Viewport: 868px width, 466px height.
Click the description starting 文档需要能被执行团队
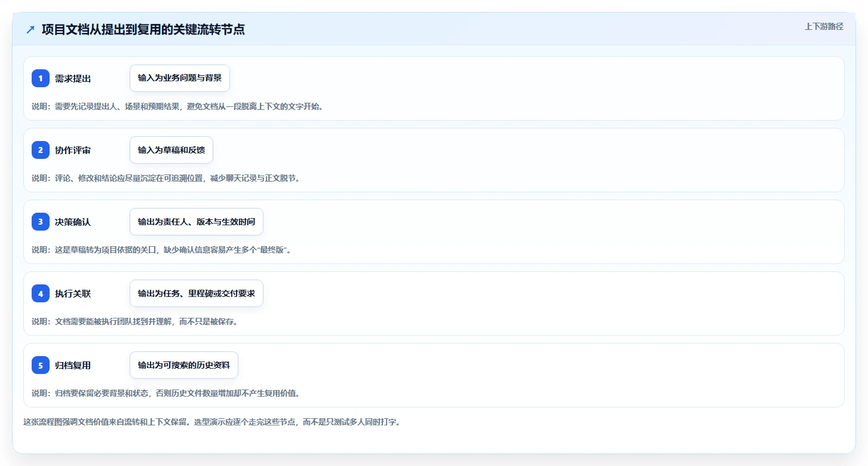(136, 321)
